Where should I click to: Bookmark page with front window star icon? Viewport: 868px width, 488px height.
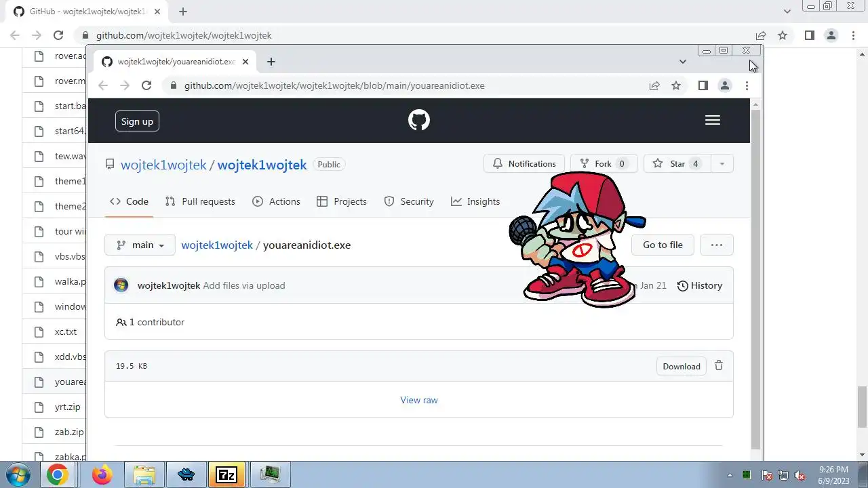click(x=676, y=85)
